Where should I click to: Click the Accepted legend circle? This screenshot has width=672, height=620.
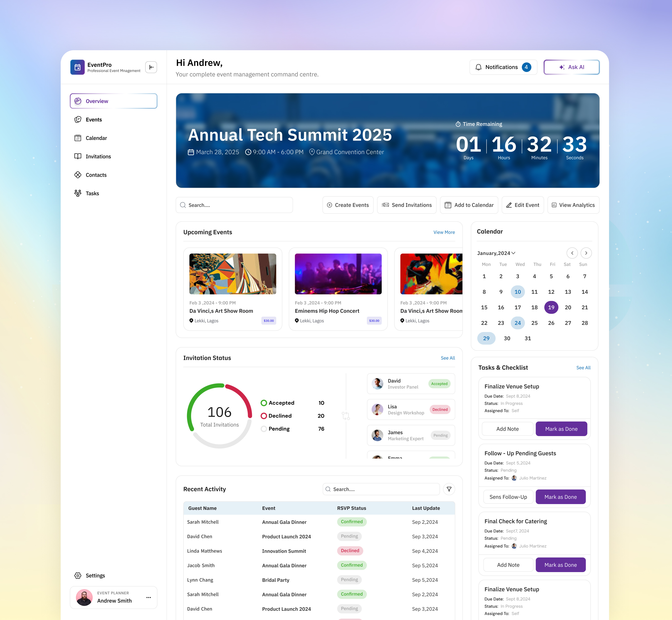coord(264,403)
